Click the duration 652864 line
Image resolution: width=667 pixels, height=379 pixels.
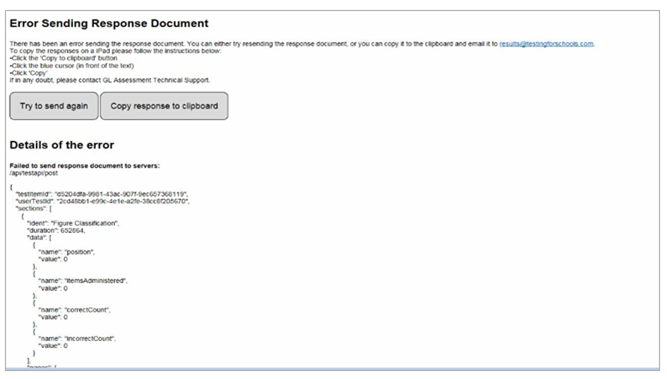[x=56, y=231]
